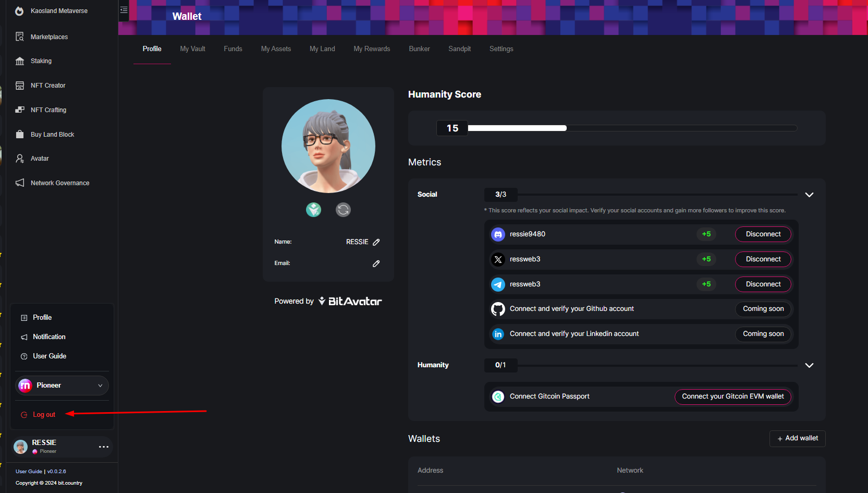Click the pencil icon next to Name
Viewport: 868px width, 493px height.
click(x=376, y=242)
